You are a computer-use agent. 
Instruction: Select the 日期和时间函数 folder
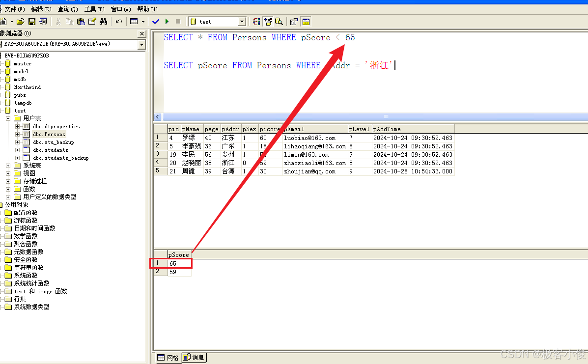(34, 228)
